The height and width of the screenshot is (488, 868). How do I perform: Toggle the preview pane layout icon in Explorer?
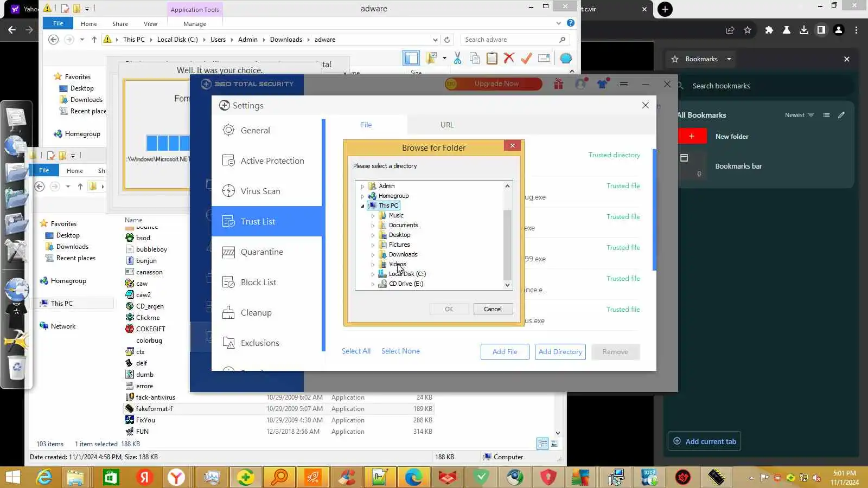tap(411, 59)
